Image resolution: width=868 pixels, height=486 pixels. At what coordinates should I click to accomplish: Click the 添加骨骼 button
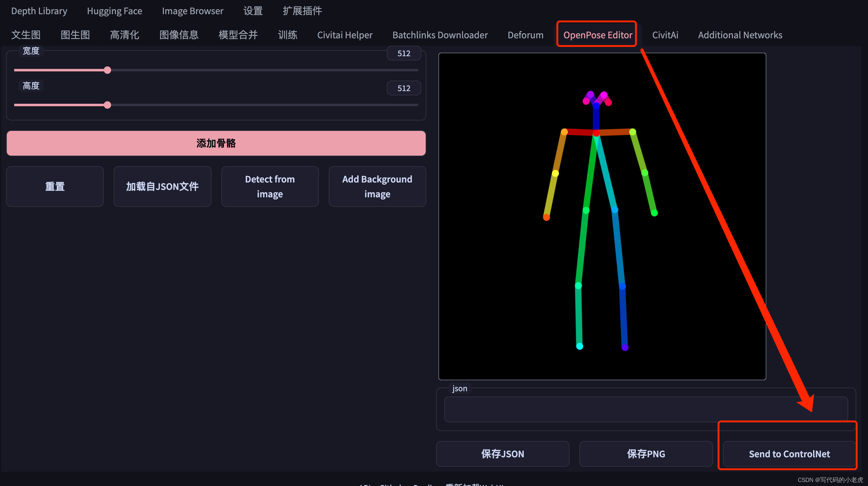pyautogui.click(x=216, y=143)
